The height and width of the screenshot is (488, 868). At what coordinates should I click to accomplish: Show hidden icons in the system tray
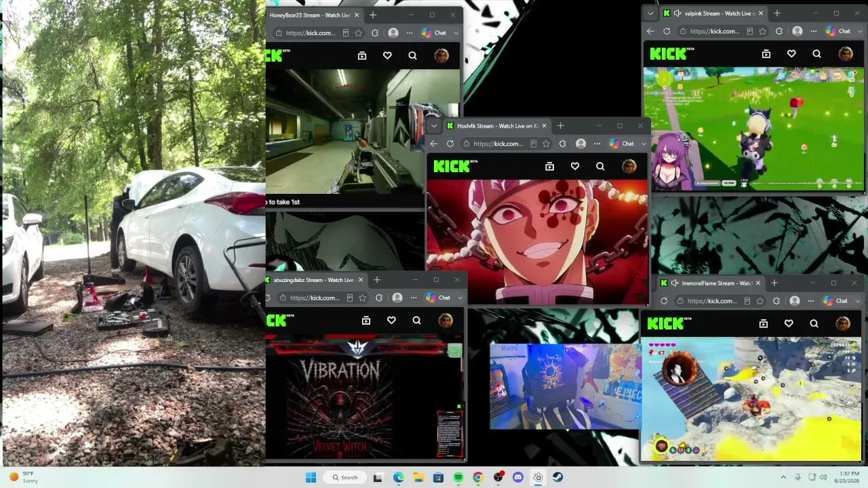tap(783, 477)
